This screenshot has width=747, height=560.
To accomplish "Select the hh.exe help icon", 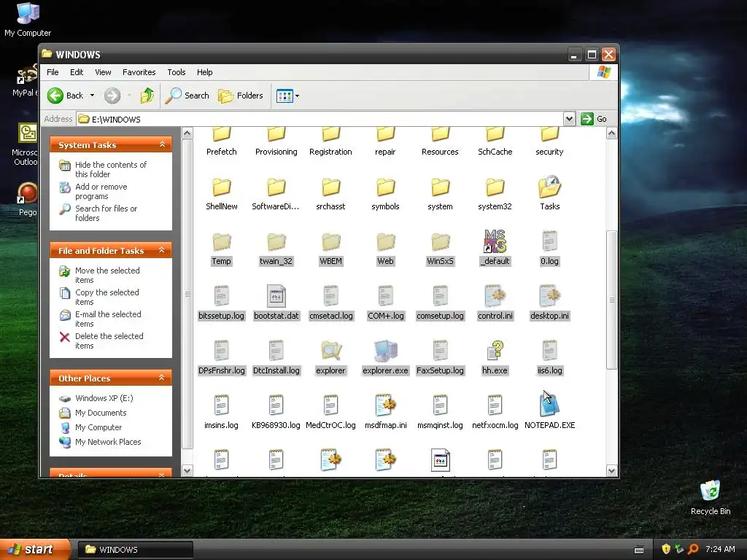I will [x=495, y=351].
